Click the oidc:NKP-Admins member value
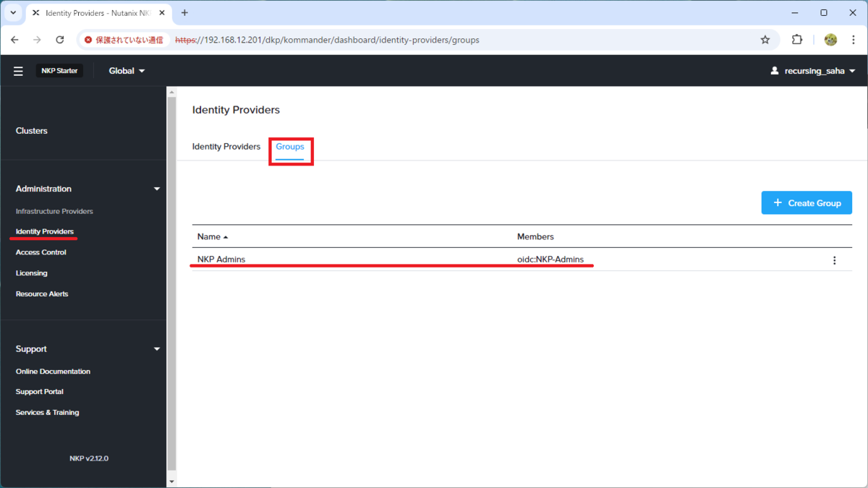 [550, 260]
